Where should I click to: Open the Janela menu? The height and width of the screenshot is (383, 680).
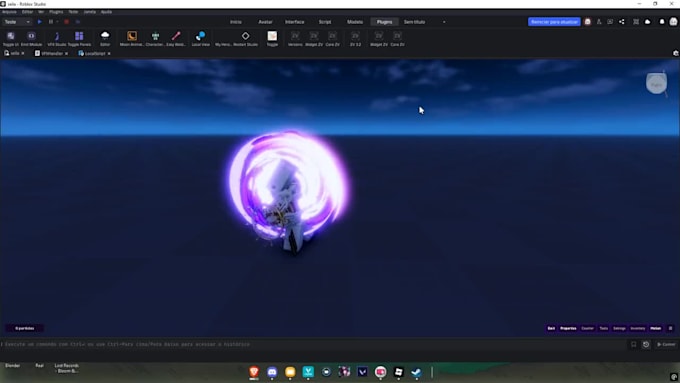(90, 12)
